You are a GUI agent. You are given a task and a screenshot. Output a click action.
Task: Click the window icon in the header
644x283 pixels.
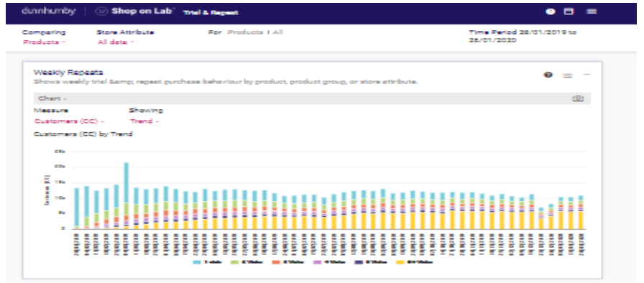pyautogui.click(x=569, y=11)
